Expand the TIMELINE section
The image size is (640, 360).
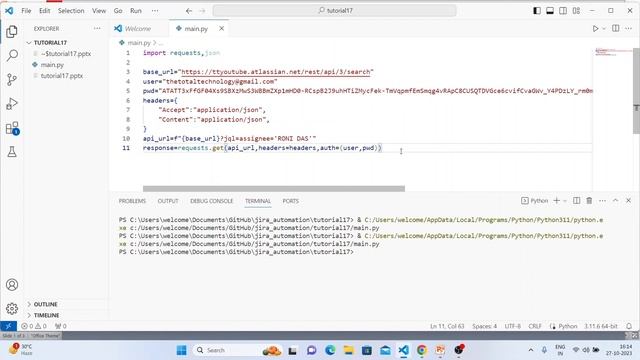[46, 315]
